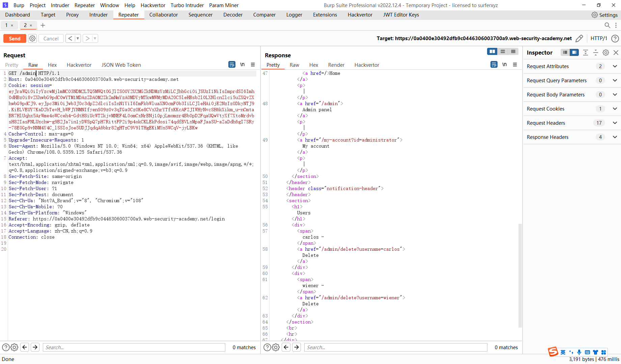Click the Cancel button

tap(51, 38)
